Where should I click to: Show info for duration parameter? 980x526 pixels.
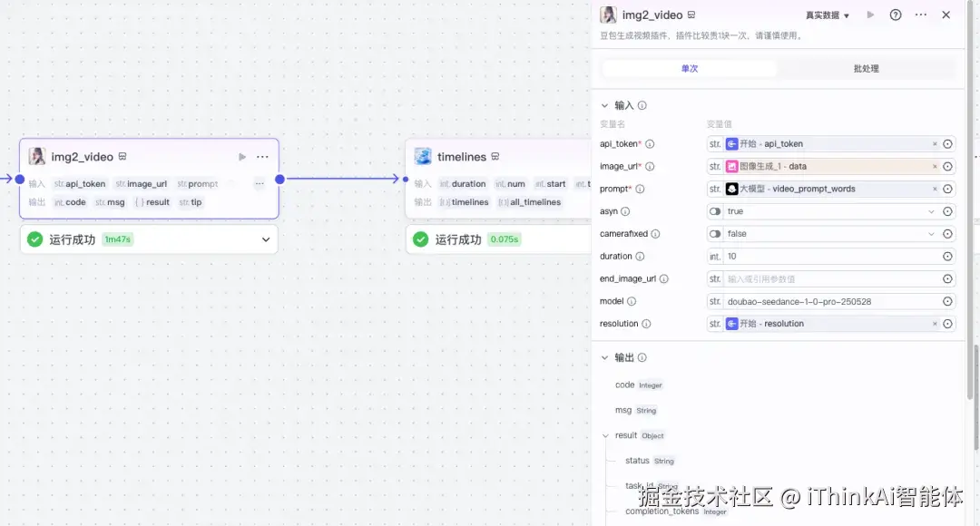640,257
